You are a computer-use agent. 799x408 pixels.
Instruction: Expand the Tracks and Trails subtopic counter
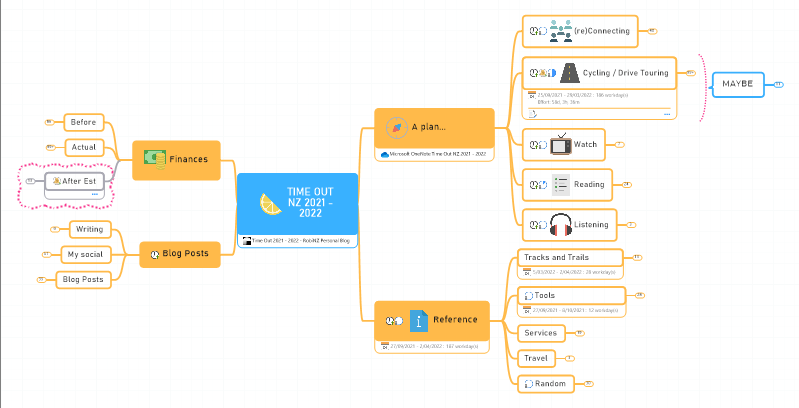[x=637, y=257]
